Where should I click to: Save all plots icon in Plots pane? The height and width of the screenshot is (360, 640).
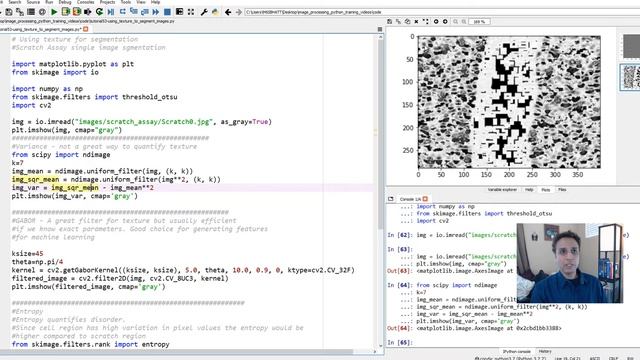coord(398,22)
